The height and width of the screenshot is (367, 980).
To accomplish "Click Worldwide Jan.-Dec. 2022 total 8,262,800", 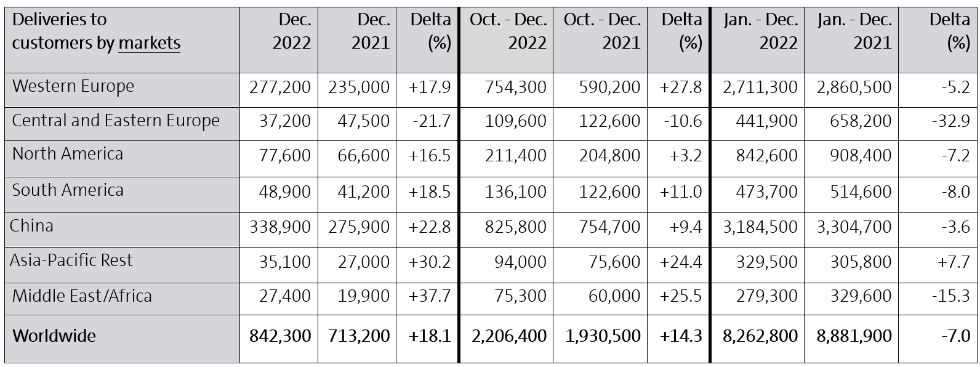I will point(760,336).
